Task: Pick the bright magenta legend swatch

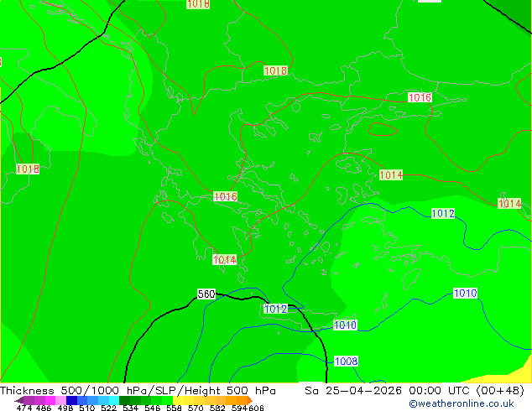Action: pyautogui.click(x=50, y=400)
